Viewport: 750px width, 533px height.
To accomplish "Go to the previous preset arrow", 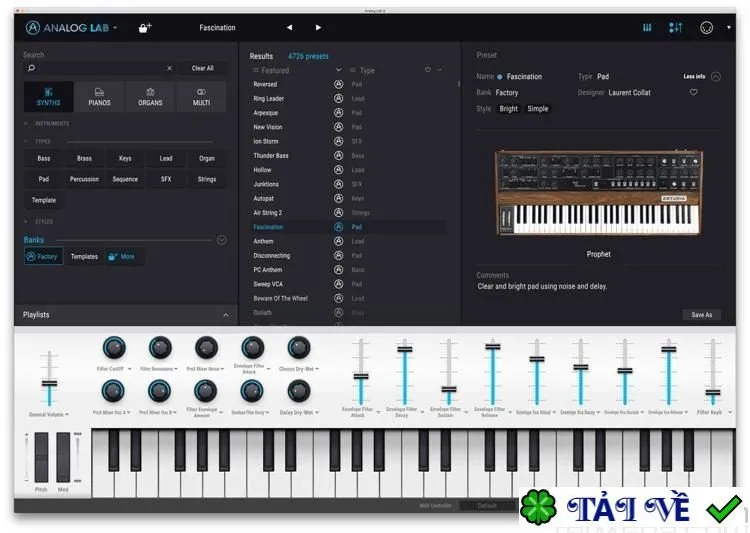I will coord(289,28).
